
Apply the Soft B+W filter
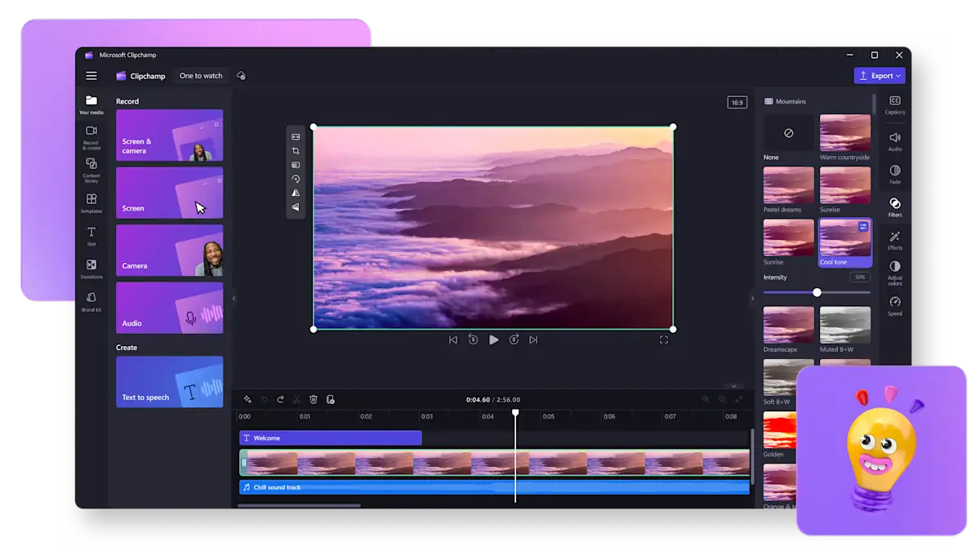[x=789, y=377]
